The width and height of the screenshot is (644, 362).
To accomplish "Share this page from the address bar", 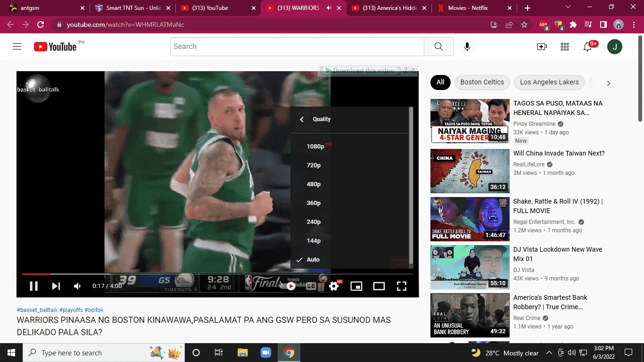I will (x=509, y=25).
